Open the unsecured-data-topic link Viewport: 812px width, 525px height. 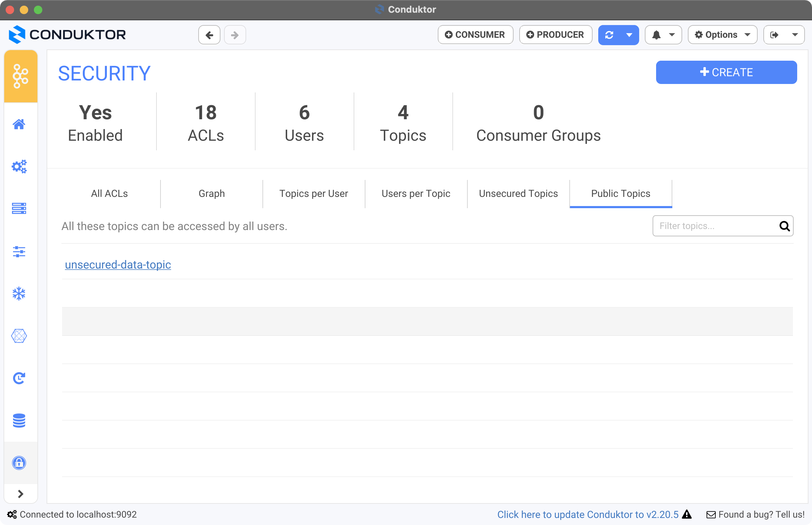pos(118,265)
